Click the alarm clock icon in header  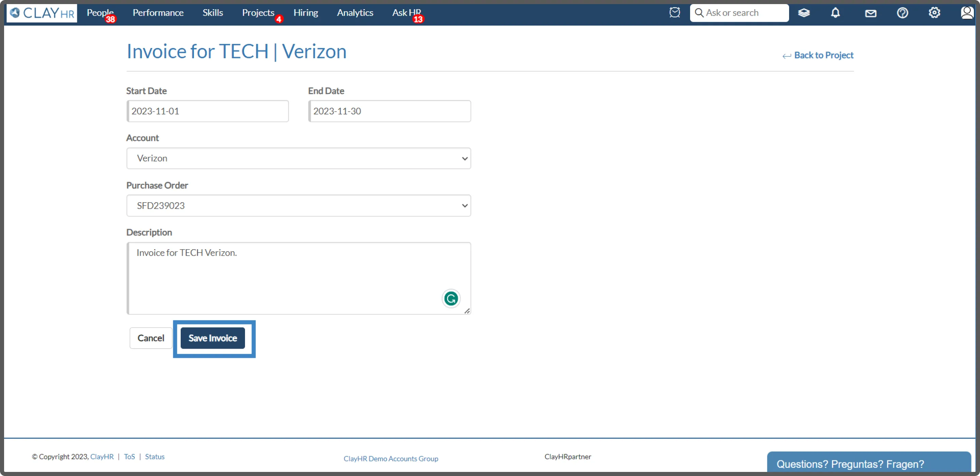[674, 13]
